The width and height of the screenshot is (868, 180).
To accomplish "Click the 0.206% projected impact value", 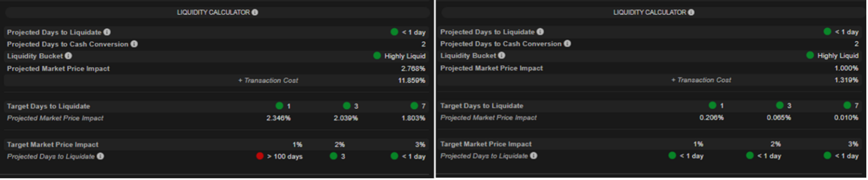I will coord(711,118).
